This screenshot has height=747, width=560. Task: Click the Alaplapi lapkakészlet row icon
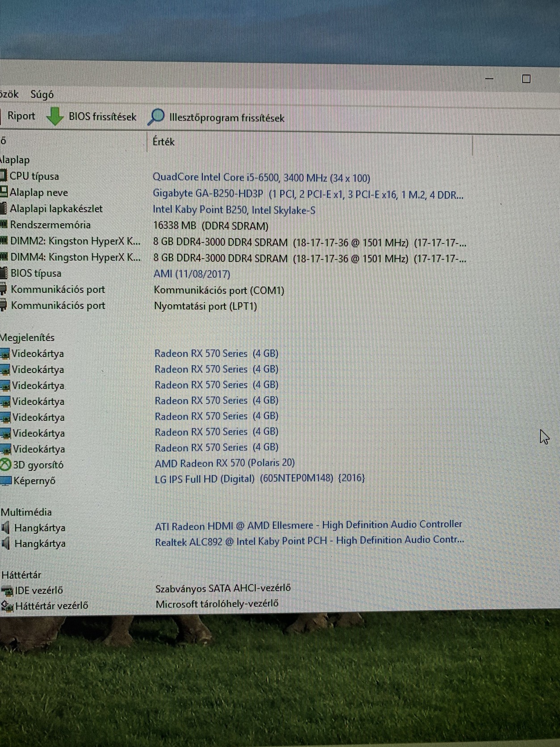click(3, 208)
